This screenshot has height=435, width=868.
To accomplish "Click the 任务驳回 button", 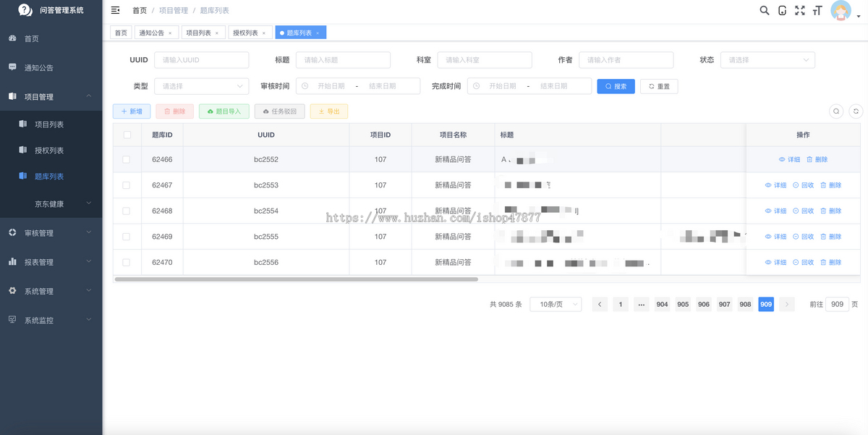I will tap(280, 111).
